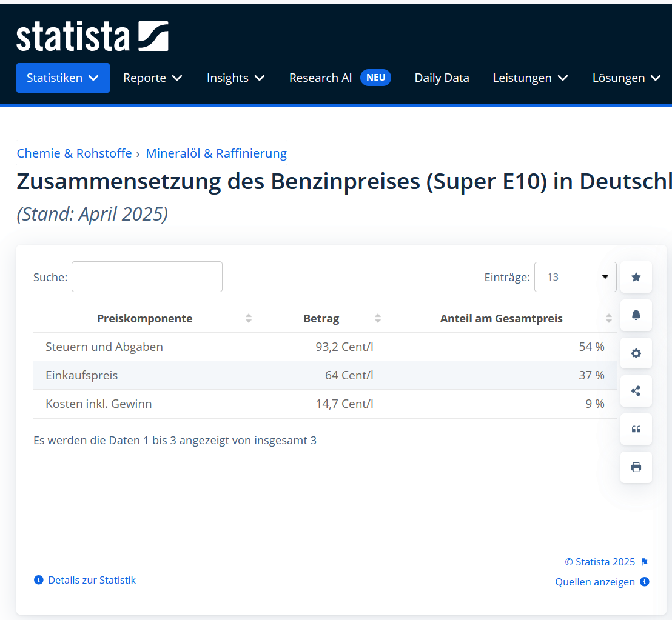Viewport: 672px width, 620px height.
Task: Click the share icon
Action: point(636,391)
